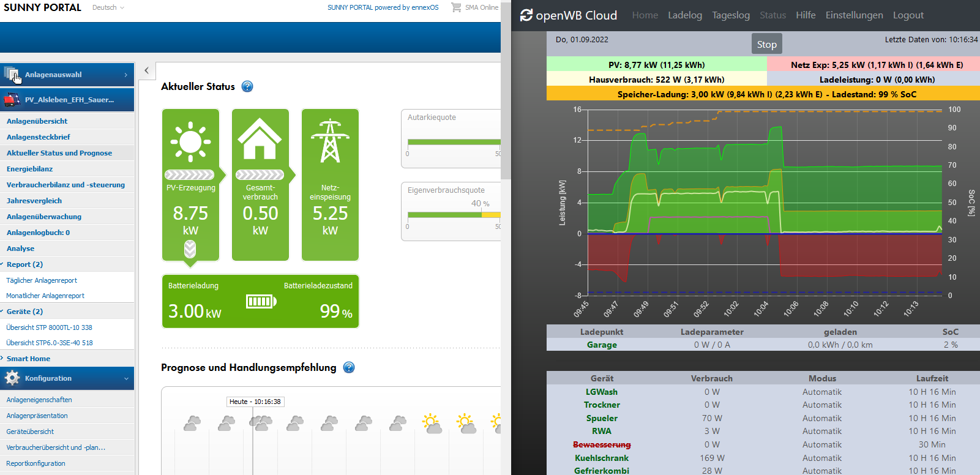
Task: Click the Gesamtverbrauch house icon
Action: coord(260,140)
